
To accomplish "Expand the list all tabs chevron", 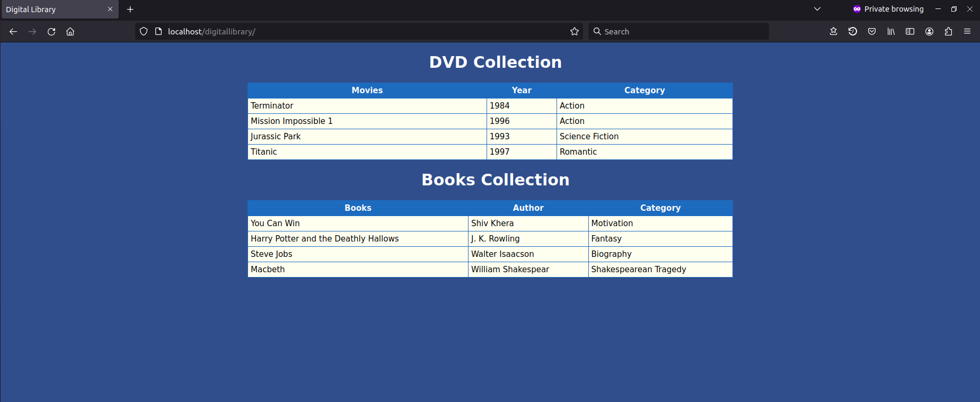I will pos(817,9).
